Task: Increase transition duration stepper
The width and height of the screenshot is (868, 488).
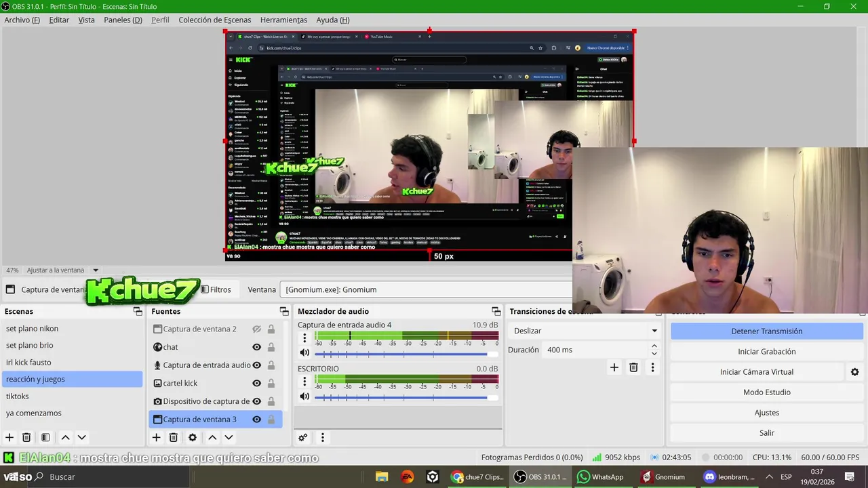Action: (654, 346)
